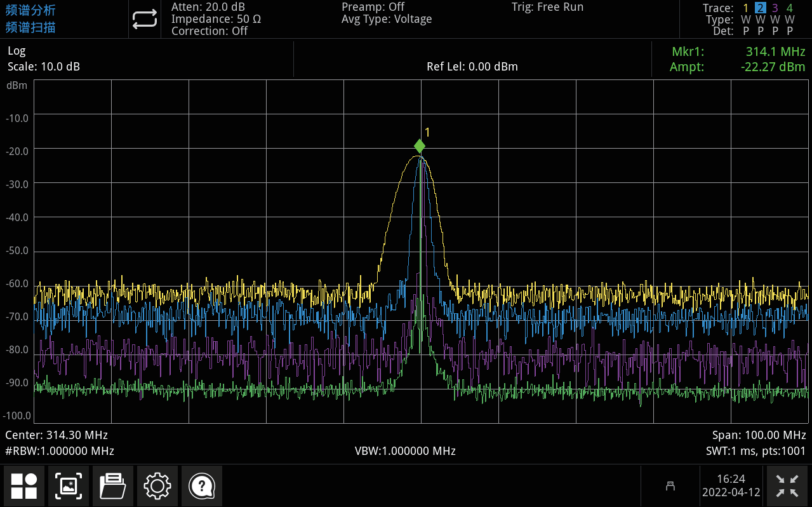The height and width of the screenshot is (507, 812).
Task: Click the "Mkr1:" label
Action: tap(688, 52)
